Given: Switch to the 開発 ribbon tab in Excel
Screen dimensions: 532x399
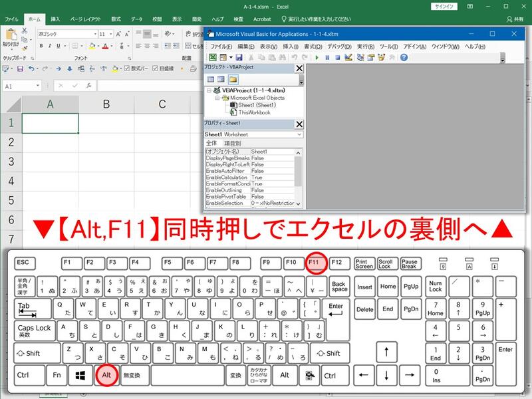Looking at the screenshot, I should pyautogui.click(x=197, y=19).
